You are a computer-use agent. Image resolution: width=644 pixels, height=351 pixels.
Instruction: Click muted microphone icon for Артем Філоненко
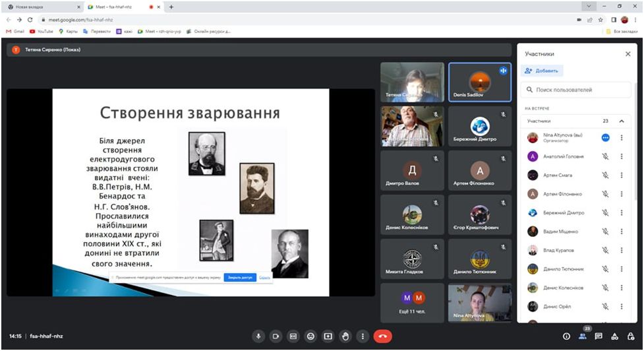(x=605, y=194)
